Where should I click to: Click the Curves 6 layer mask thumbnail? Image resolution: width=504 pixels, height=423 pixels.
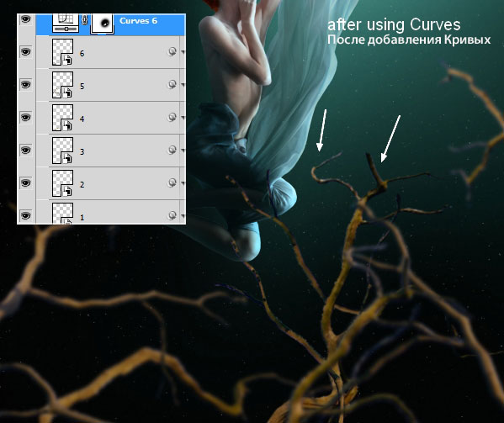102,24
